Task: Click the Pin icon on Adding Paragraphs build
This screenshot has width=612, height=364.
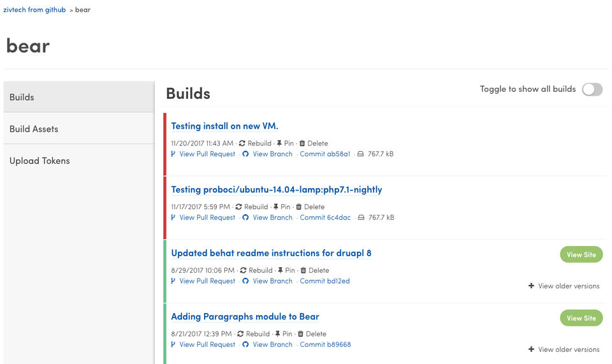Action: pos(277,334)
